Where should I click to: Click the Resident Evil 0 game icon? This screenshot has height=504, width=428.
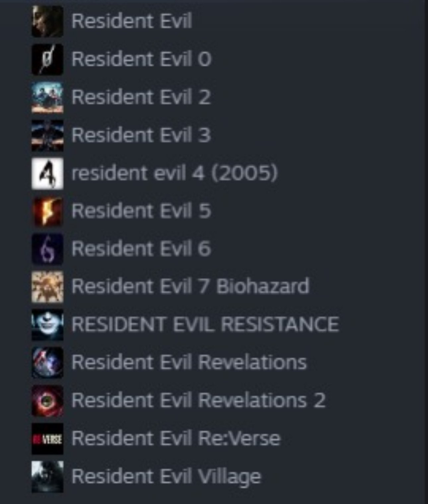(47, 59)
